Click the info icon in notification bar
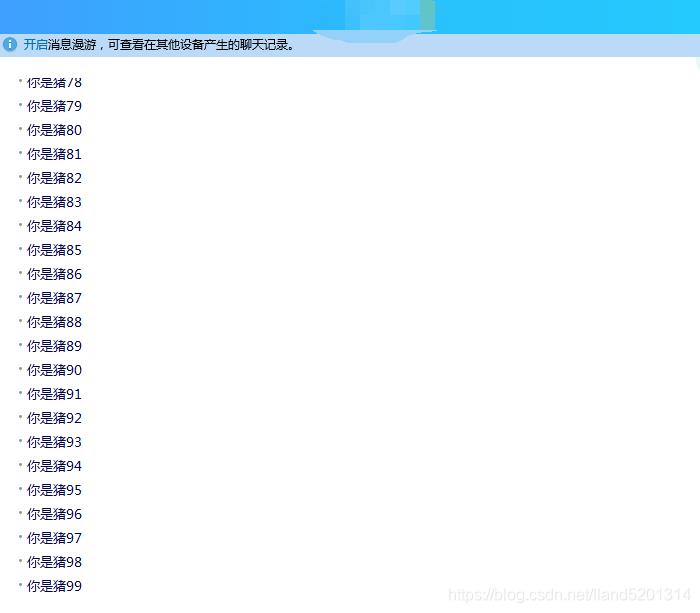This screenshot has width=700, height=613. (10, 45)
